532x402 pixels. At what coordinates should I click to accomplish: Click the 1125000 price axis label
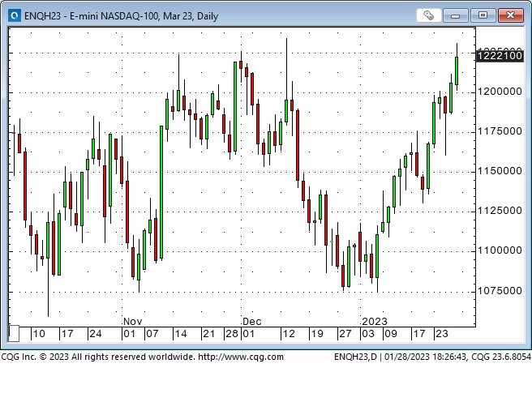pyautogui.click(x=500, y=211)
